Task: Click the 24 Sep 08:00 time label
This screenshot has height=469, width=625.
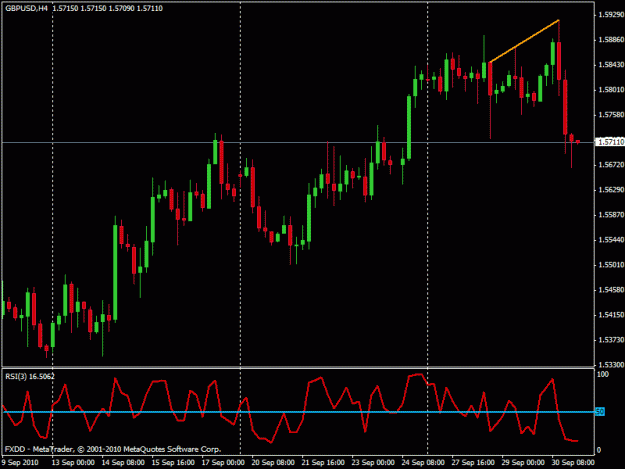Action: click(x=423, y=462)
